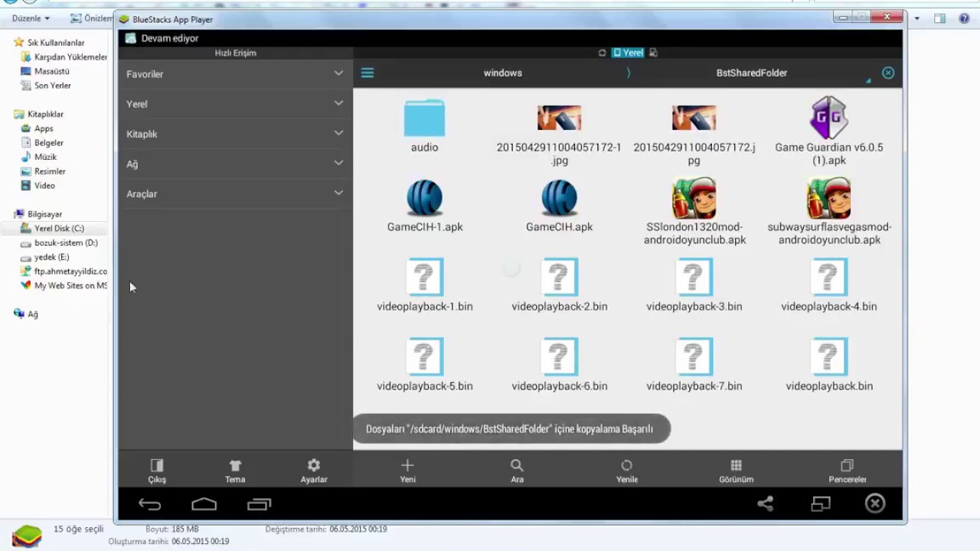Open the audio folder
Screen dimensions: 980x551
click(x=424, y=118)
